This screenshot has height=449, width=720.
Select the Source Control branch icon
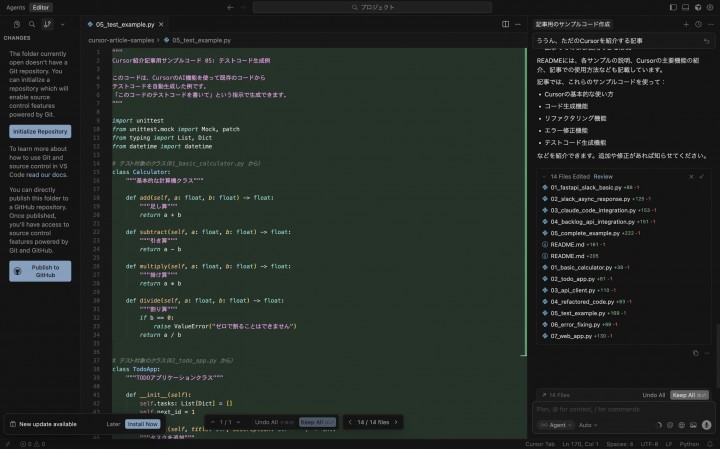[47, 23]
